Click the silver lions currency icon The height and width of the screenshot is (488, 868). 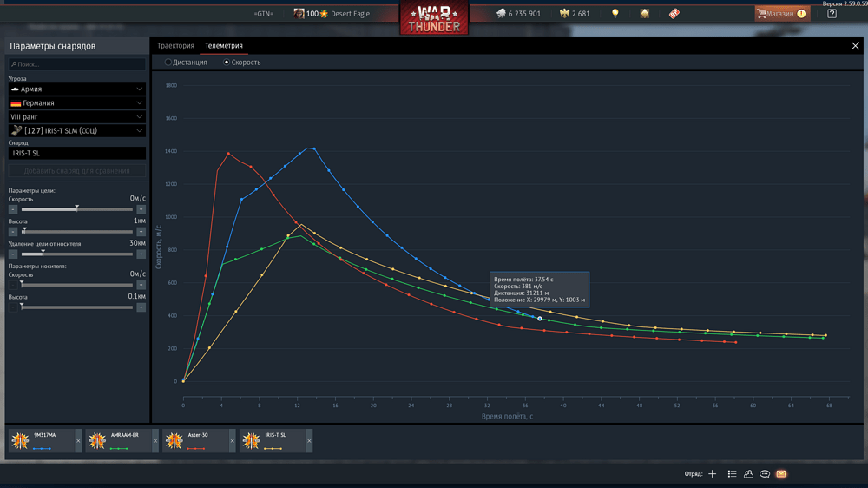pyautogui.click(x=501, y=13)
